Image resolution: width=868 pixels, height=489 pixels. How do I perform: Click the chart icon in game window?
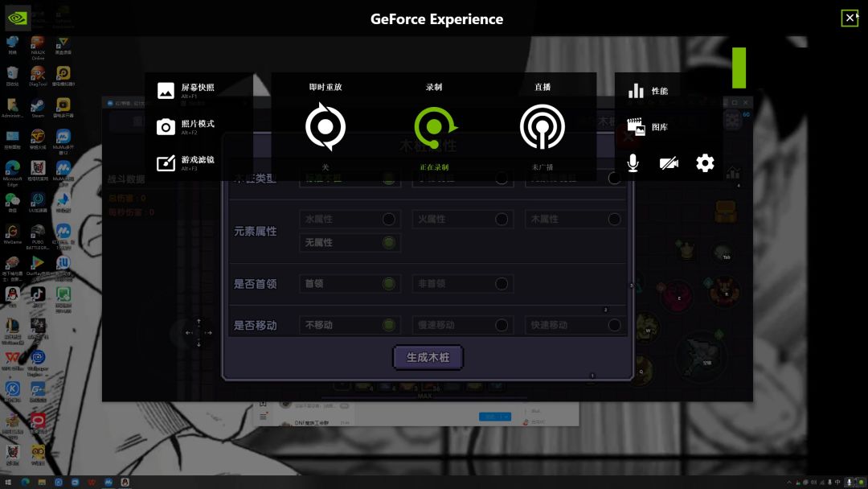pyautogui.click(x=733, y=174)
